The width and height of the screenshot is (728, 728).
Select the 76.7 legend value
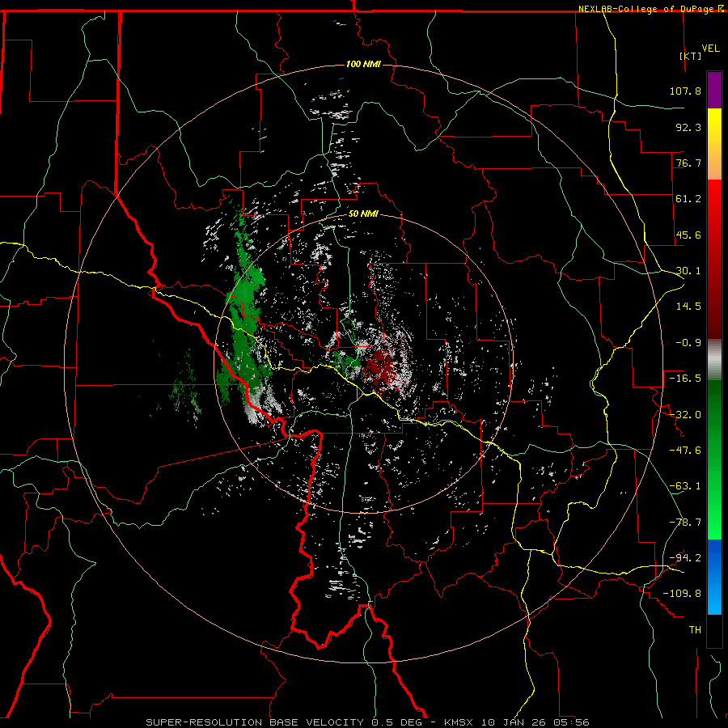[688, 163]
